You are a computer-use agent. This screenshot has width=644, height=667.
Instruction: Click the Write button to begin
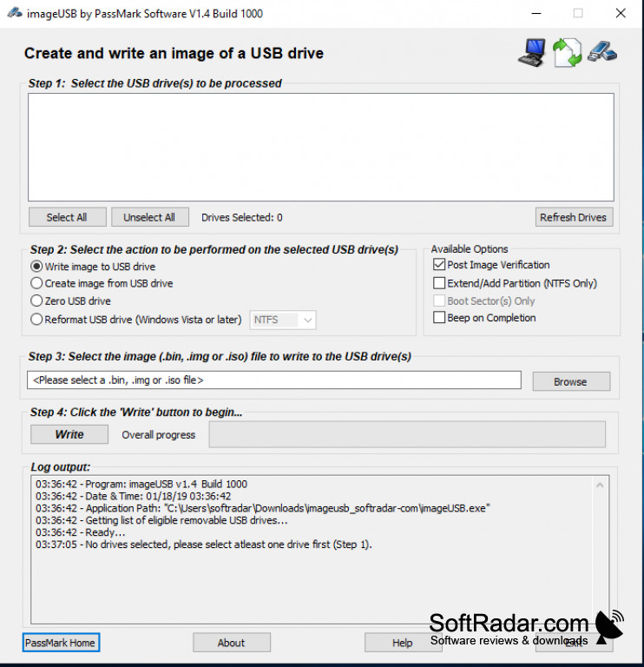tap(69, 434)
